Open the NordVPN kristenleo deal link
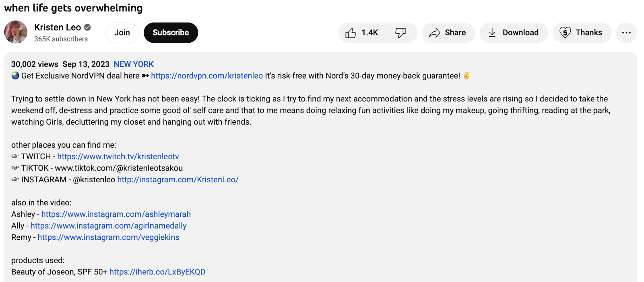This screenshot has height=282, width=644. tap(207, 76)
